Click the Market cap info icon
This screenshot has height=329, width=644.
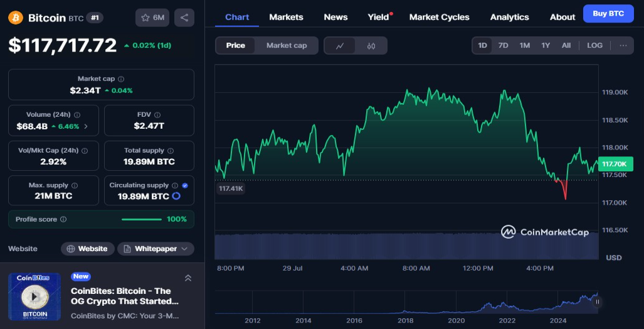121,79
